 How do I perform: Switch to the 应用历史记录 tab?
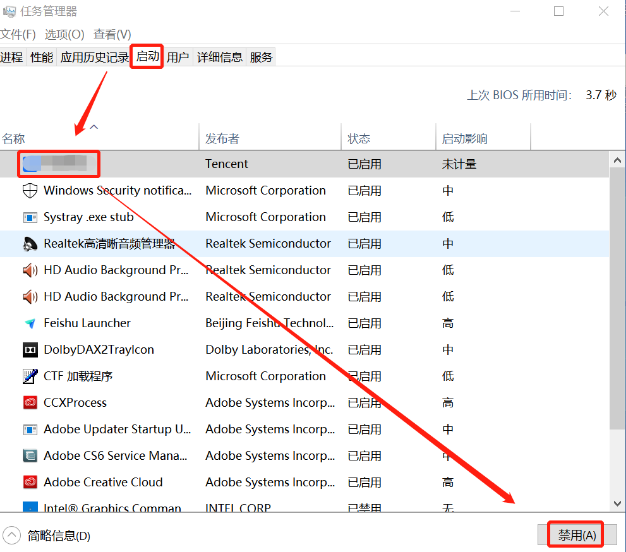coord(95,57)
